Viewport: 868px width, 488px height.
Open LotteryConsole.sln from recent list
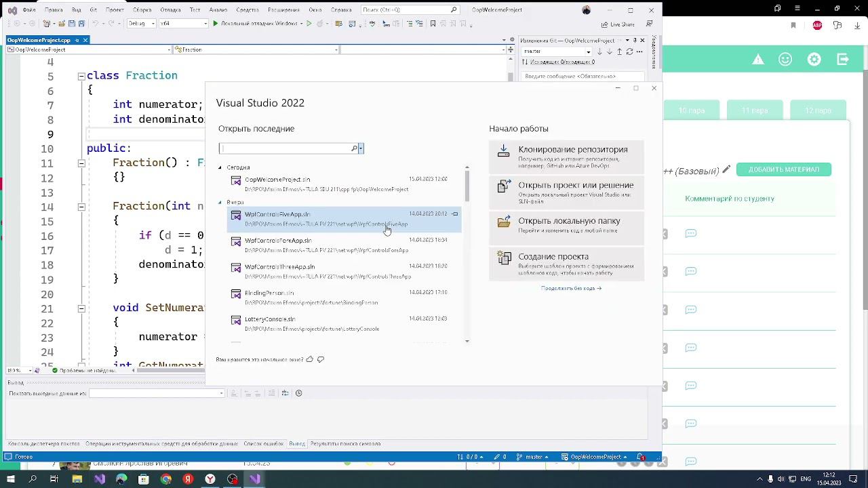point(344,324)
